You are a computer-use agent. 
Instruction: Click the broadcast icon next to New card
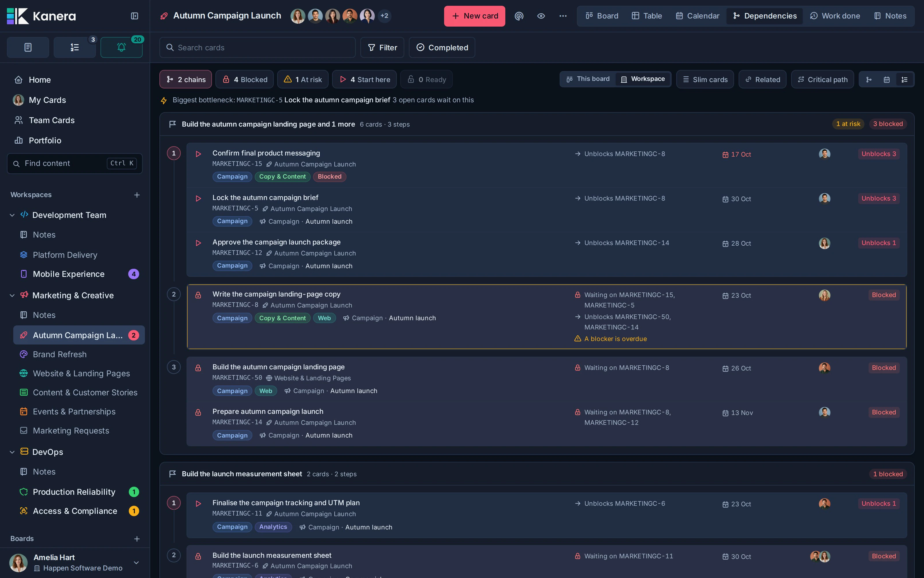(x=519, y=16)
